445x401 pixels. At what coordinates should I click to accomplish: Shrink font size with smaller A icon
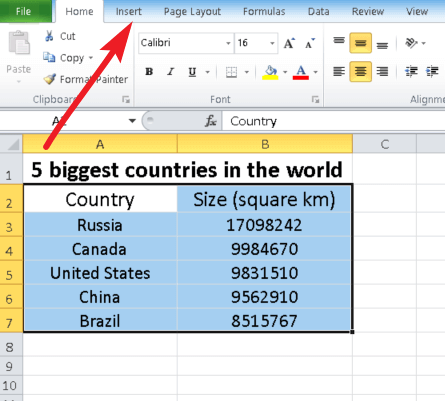click(x=310, y=43)
